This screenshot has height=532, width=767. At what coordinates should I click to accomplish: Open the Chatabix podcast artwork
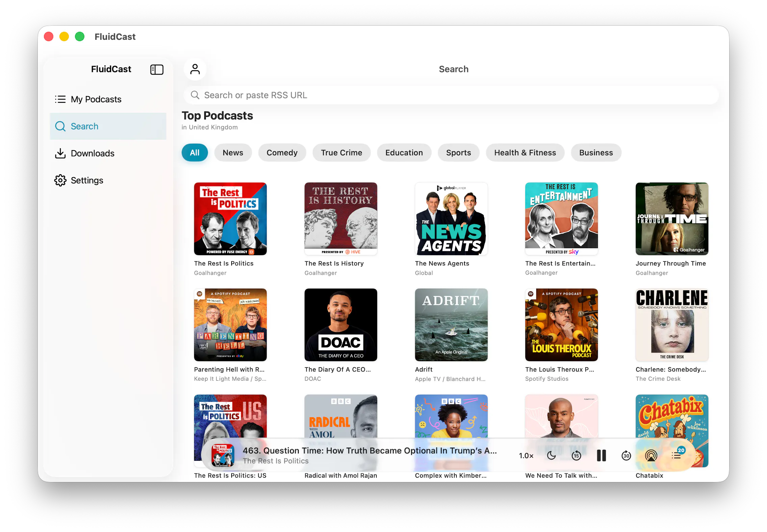click(x=672, y=417)
